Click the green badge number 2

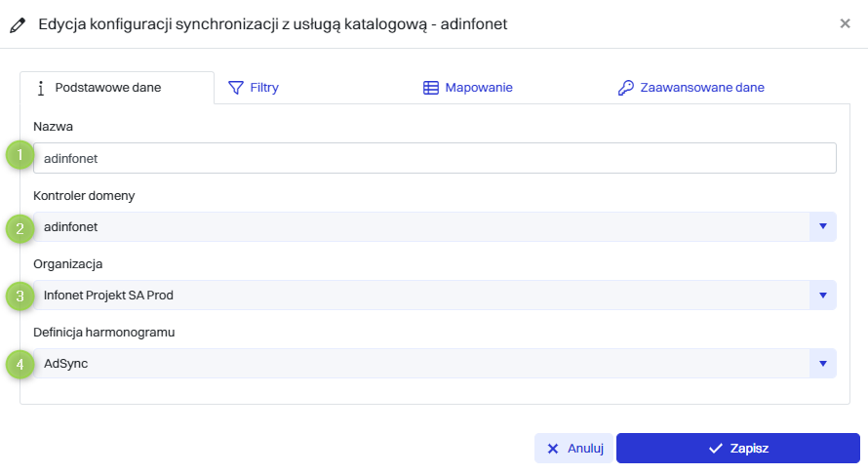point(20,228)
